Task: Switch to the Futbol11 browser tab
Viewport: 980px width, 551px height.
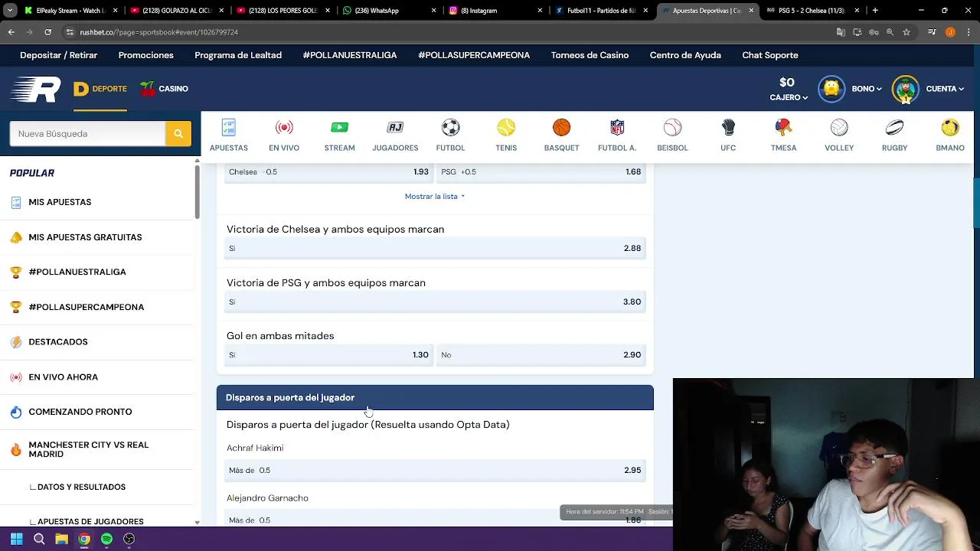Action: pyautogui.click(x=603, y=11)
